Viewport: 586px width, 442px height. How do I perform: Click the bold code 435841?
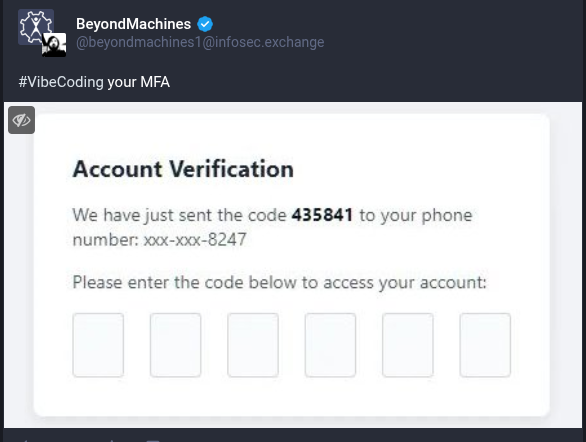pyautogui.click(x=322, y=215)
